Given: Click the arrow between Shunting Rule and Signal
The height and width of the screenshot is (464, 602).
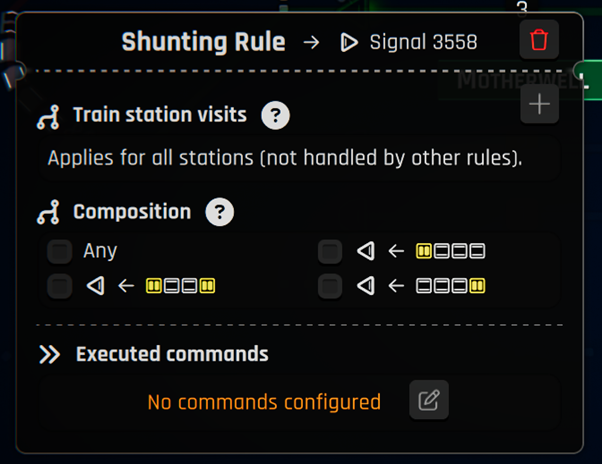Looking at the screenshot, I should 311,42.
